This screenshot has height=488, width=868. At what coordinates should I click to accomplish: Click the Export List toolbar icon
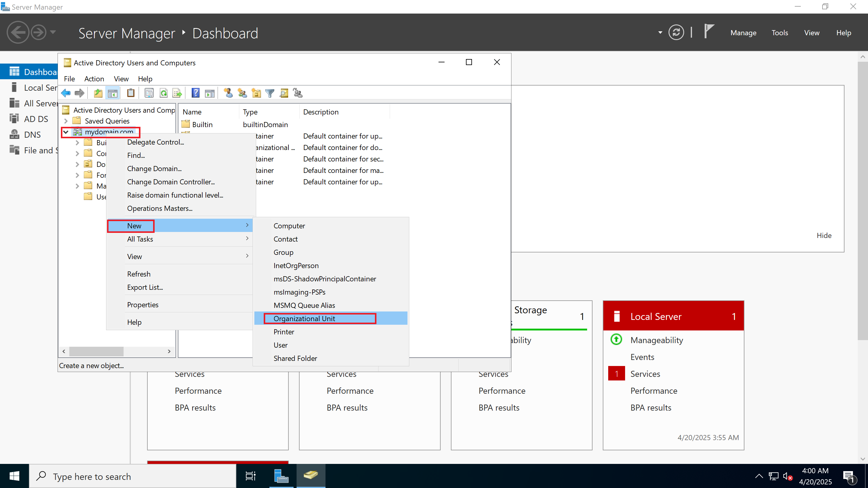pos(177,93)
